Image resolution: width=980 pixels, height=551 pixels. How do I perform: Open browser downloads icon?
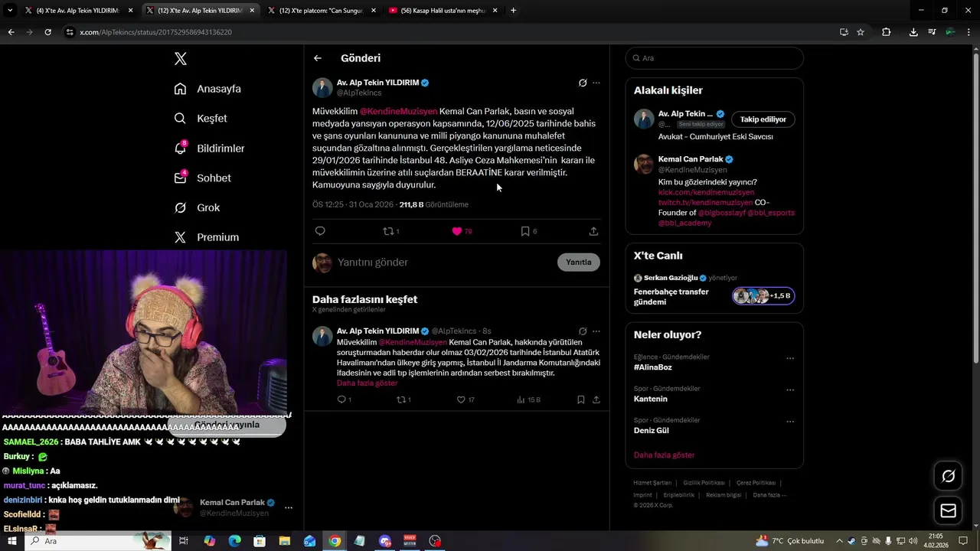[913, 32]
